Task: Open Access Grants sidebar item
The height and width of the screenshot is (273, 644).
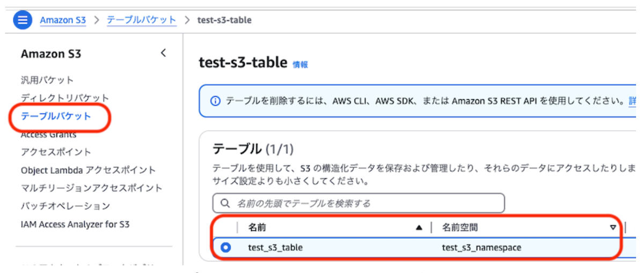Action: tap(48, 134)
